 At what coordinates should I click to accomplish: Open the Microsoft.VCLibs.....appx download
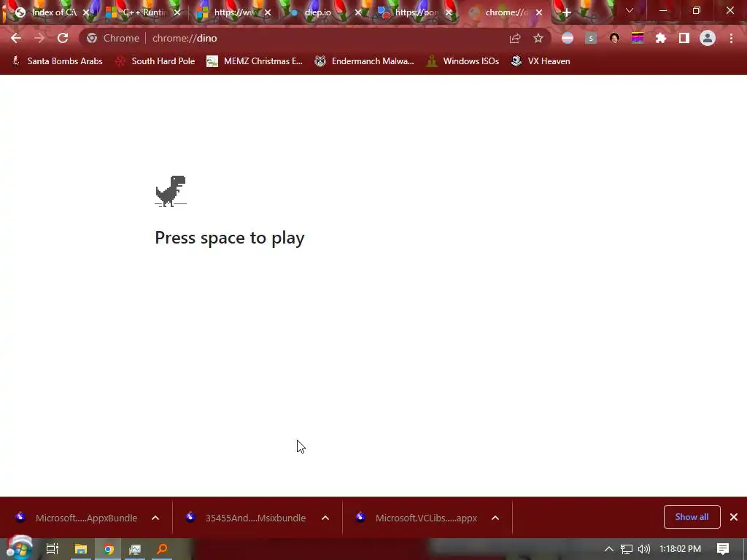[x=417, y=518]
